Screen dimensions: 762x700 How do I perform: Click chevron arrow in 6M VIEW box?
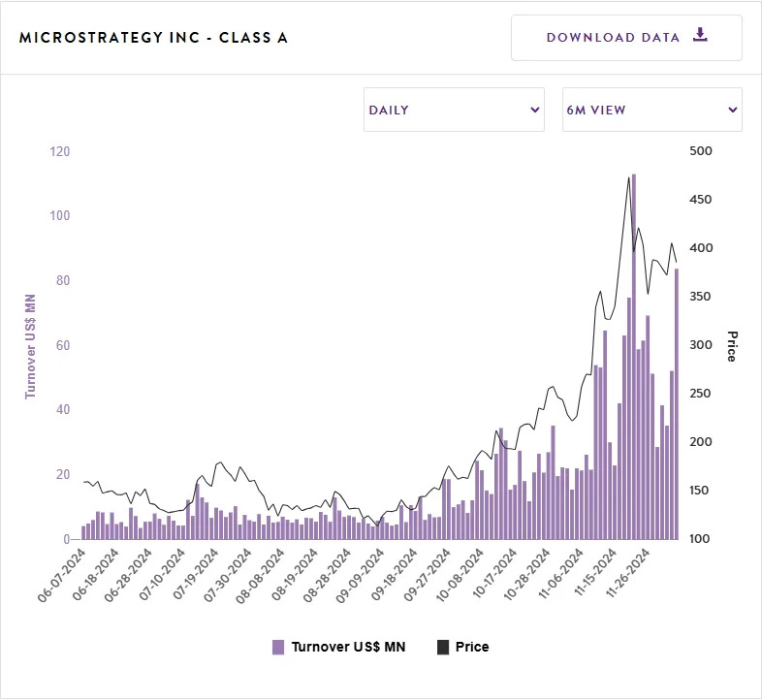point(732,110)
